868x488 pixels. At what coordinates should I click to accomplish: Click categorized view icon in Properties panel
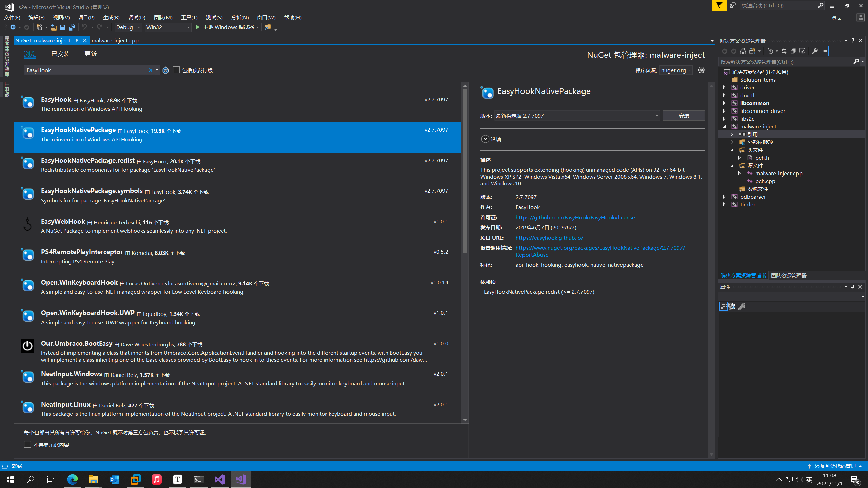723,306
